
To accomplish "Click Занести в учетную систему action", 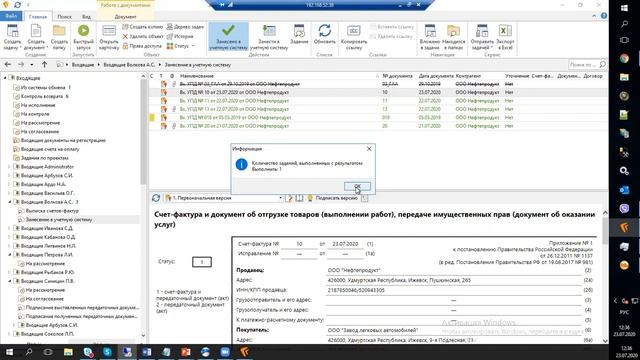I will [269, 37].
